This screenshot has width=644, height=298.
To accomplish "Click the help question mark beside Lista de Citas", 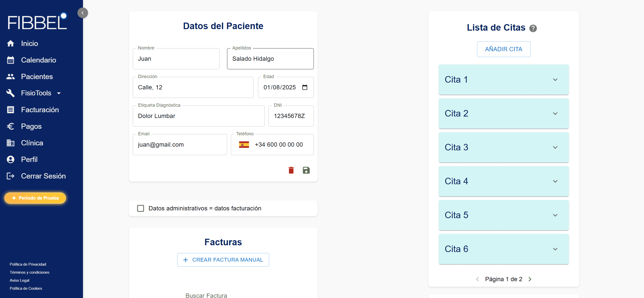I will 533,28.
